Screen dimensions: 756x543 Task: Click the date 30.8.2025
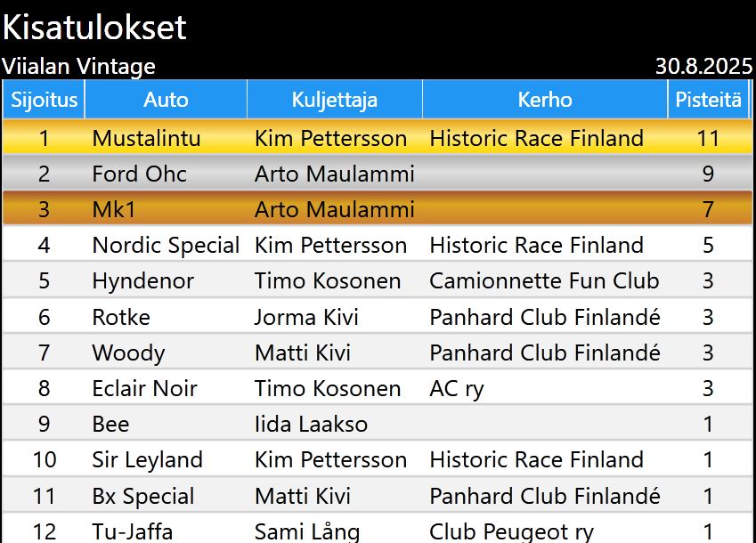703,66
